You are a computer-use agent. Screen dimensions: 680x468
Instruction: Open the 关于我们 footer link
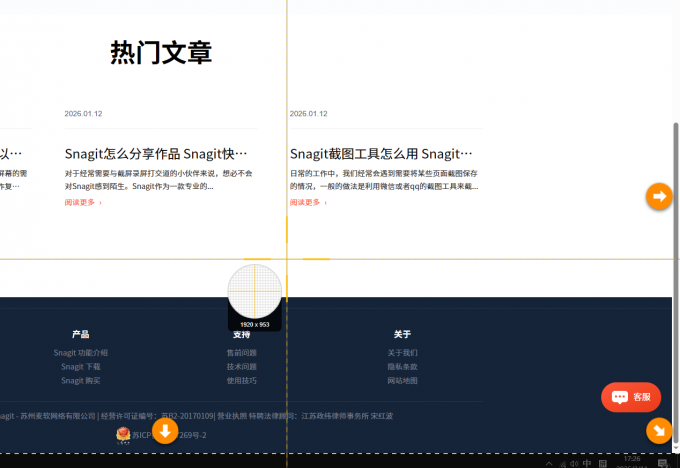pyautogui.click(x=402, y=353)
